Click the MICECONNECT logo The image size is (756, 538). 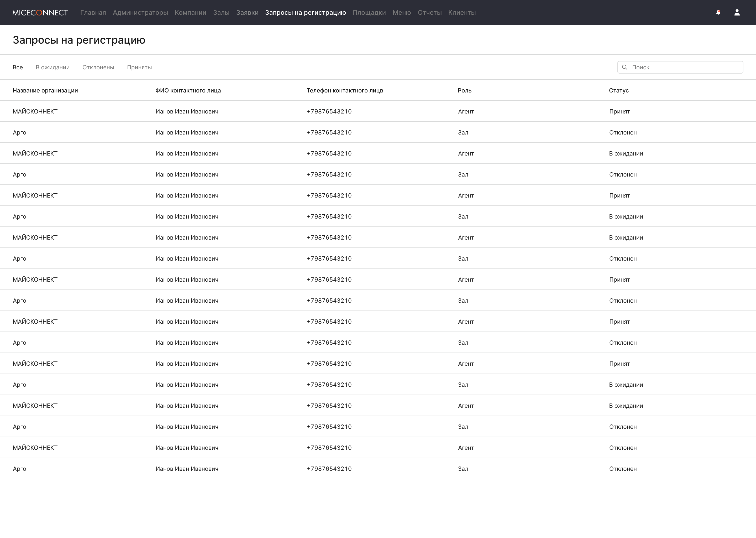click(40, 13)
